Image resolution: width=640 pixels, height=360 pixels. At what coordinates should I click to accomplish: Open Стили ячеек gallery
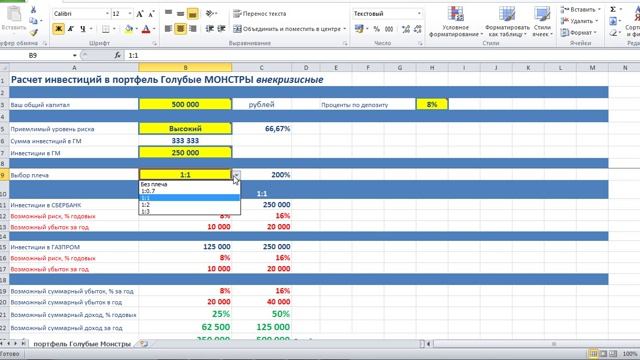pos(542,21)
